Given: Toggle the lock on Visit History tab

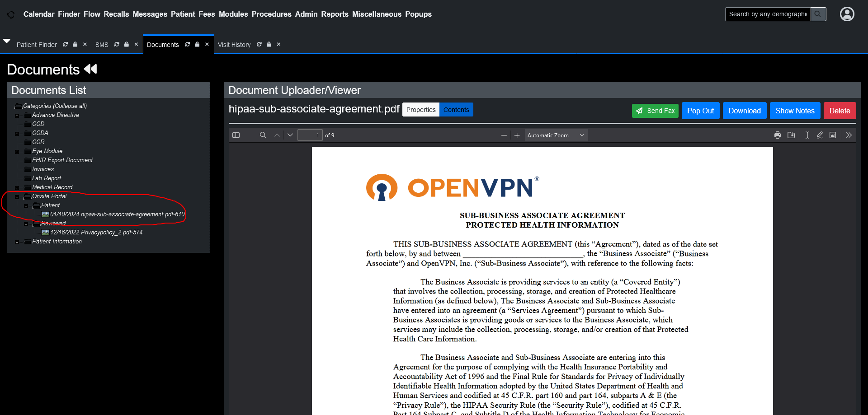Looking at the screenshot, I should click(x=269, y=44).
